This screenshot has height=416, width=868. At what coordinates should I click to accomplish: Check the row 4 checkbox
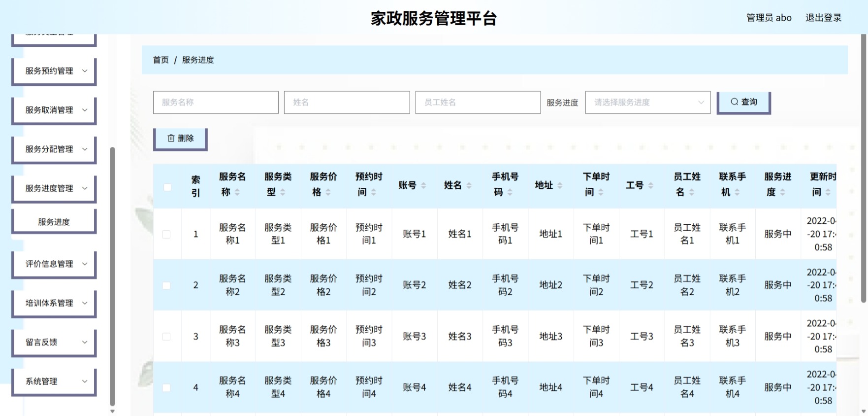pyautogui.click(x=166, y=388)
